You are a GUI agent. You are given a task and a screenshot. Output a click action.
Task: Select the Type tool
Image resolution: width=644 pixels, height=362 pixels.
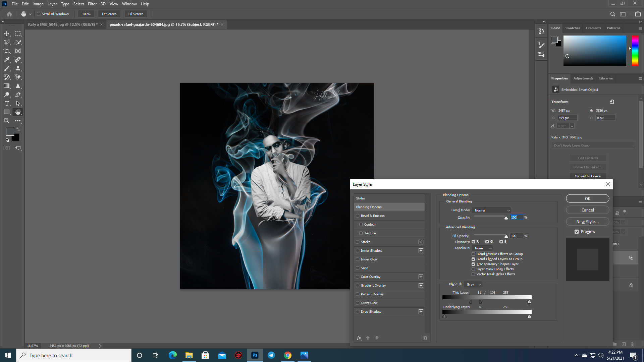[7, 103]
